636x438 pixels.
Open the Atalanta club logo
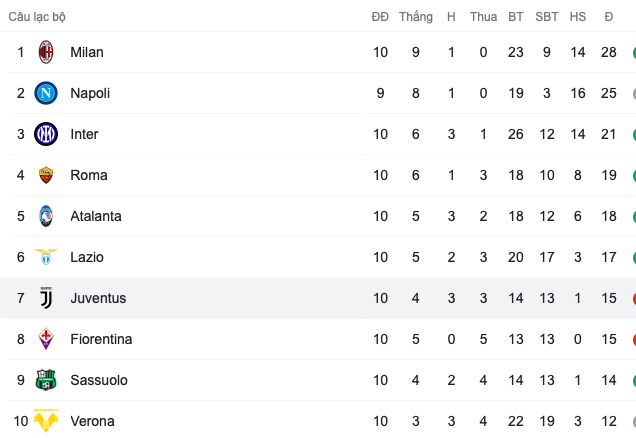tap(46, 216)
